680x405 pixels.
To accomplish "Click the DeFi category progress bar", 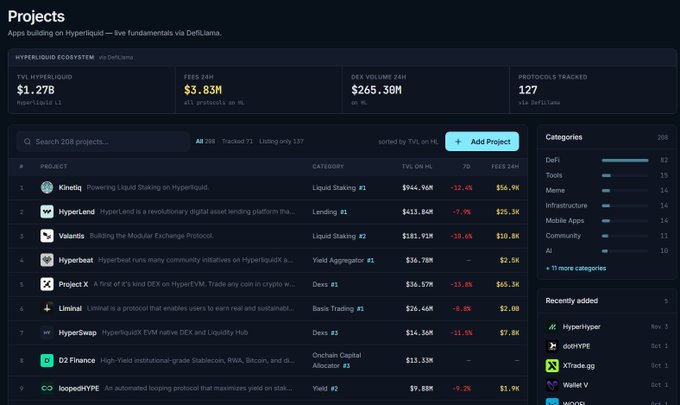I will click(625, 160).
